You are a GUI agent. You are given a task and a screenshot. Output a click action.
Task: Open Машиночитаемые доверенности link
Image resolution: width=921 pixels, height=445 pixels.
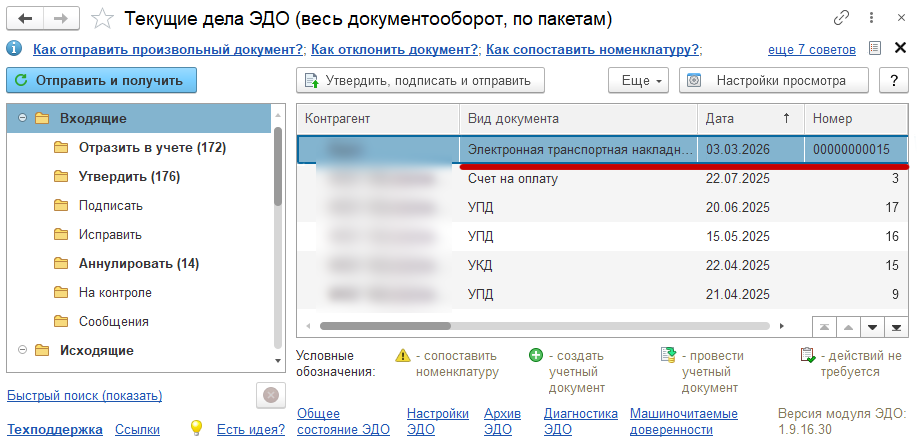[684, 422]
